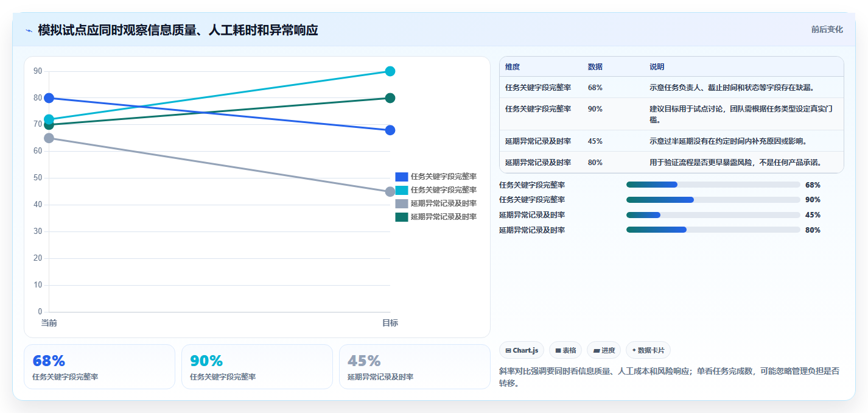
Task: Click the progress bar showing 68%
Action: (713, 185)
